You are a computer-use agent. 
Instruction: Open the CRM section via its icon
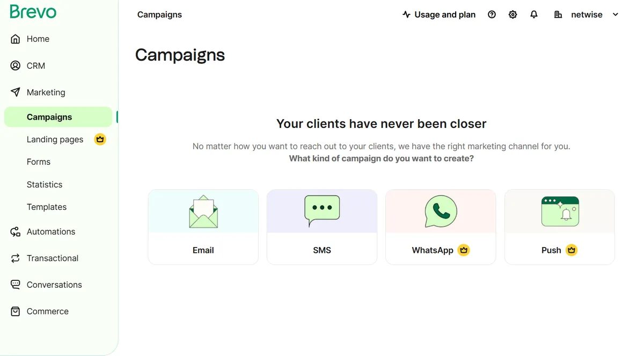(15, 66)
